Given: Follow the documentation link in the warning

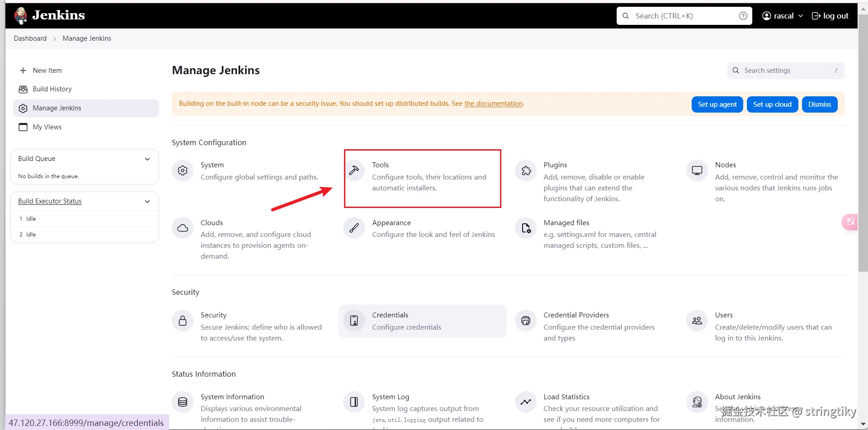Looking at the screenshot, I should (x=493, y=104).
